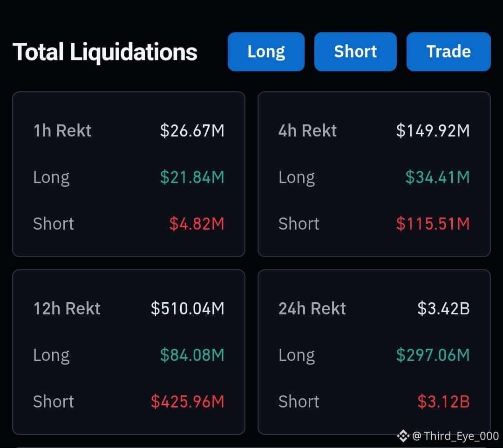Image resolution: width=503 pixels, height=448 pixels.
Task: Click the $26.67M 1h total value
Action: tap(192, 130)
